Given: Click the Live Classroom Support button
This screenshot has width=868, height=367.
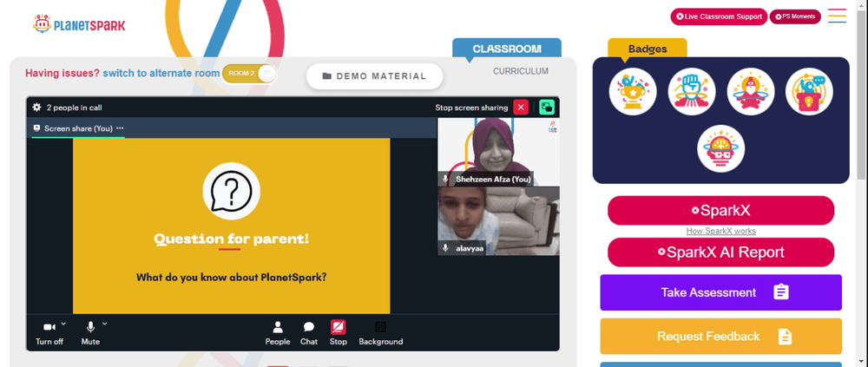Looking at the screenshot, I should [x=719, y=16].
